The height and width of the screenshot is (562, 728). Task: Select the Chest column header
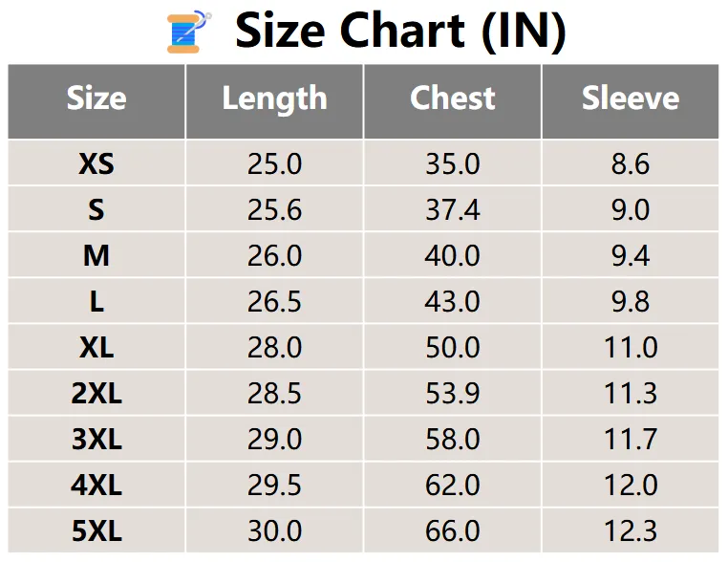pos(453,98)
